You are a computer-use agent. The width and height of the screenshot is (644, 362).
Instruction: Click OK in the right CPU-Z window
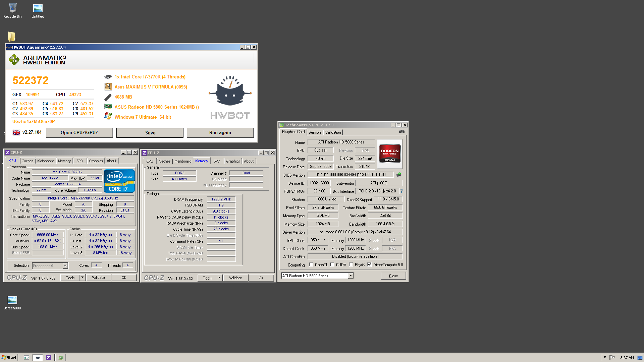tap(261, 278)
